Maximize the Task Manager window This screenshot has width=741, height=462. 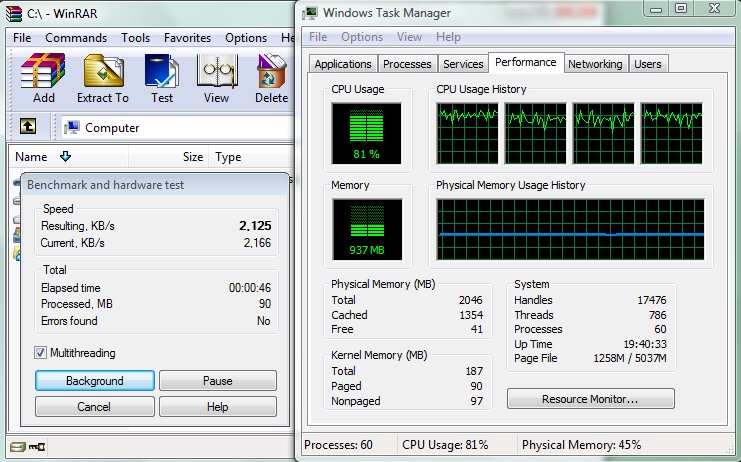point(681,9)
